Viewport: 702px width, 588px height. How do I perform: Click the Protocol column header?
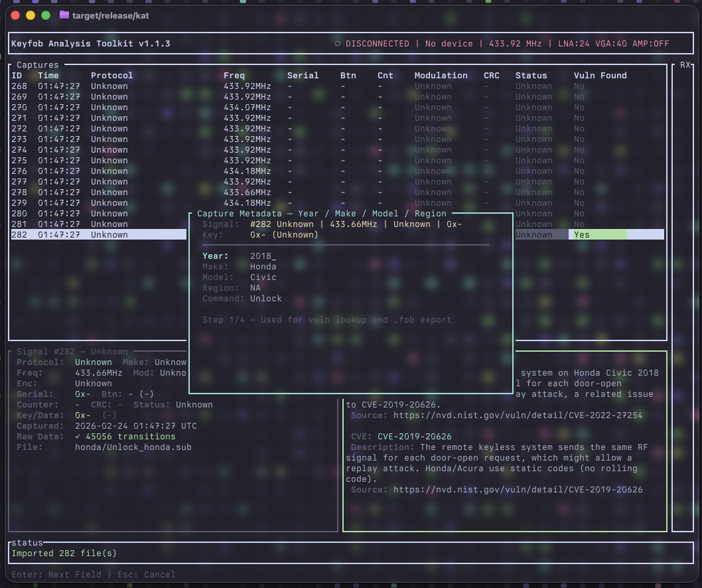click(x=112, y=75)
